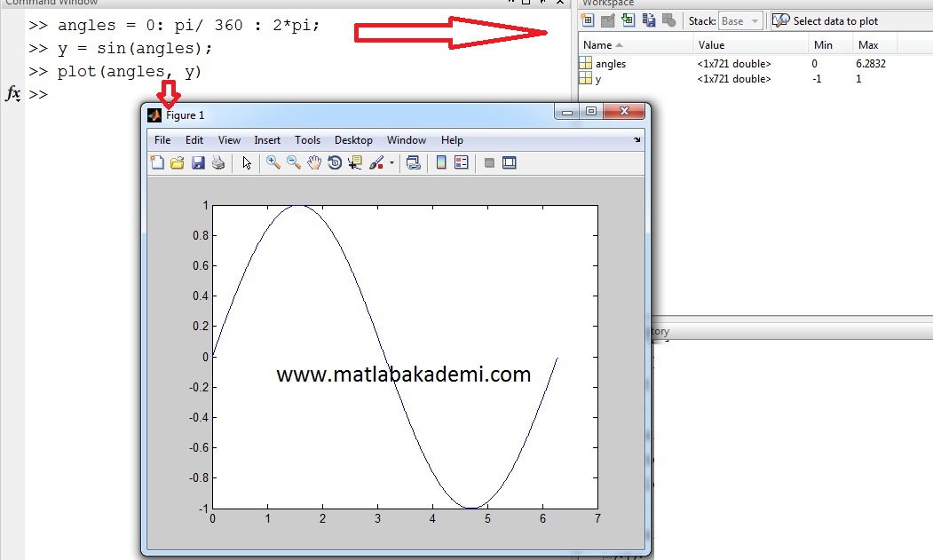Image resolution: width=933 pixels, height=560 pixels.
Task: Click the Link Plot icon
Action: [x=414, y=162]
